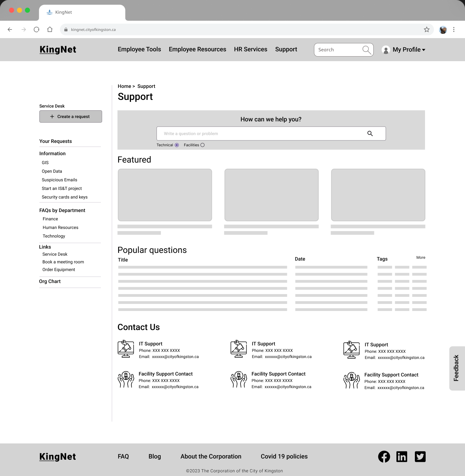Open the Facebook page via footer icon
Screen dimensions: 465x476
click(x=384, y=457)
